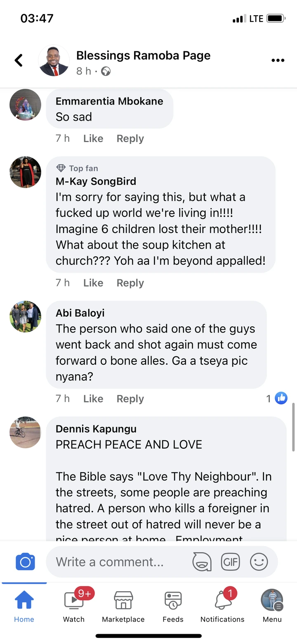Screen dimensions: 297x644
Task: Reply to M-Kay SongBird's comment
Action: point(130,283)
